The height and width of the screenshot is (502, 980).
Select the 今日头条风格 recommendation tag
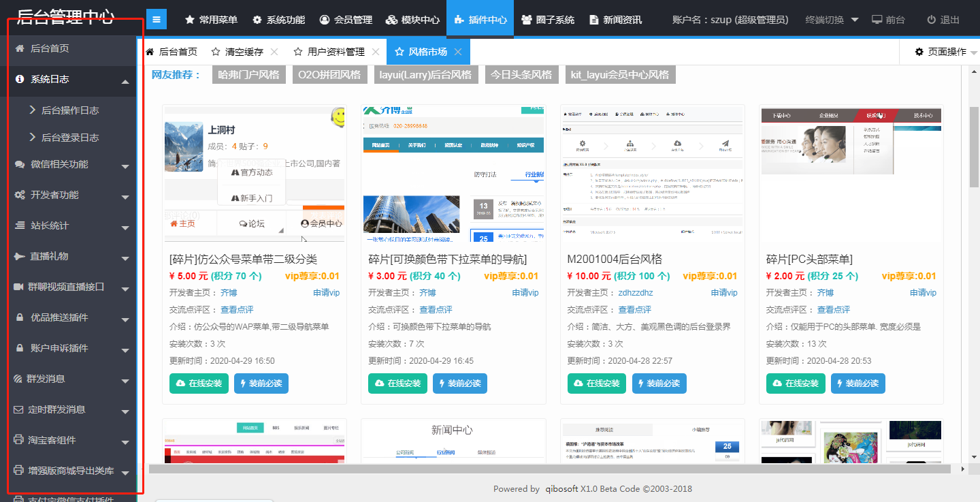pyautogui.click(x=522, y=75)
